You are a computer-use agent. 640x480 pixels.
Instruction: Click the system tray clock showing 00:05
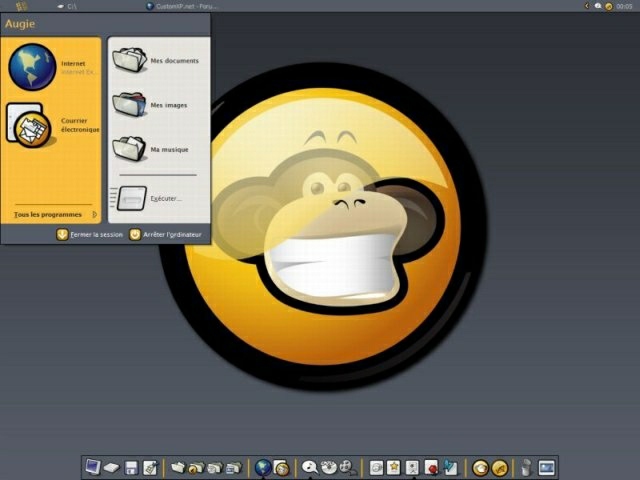point(624,6)
